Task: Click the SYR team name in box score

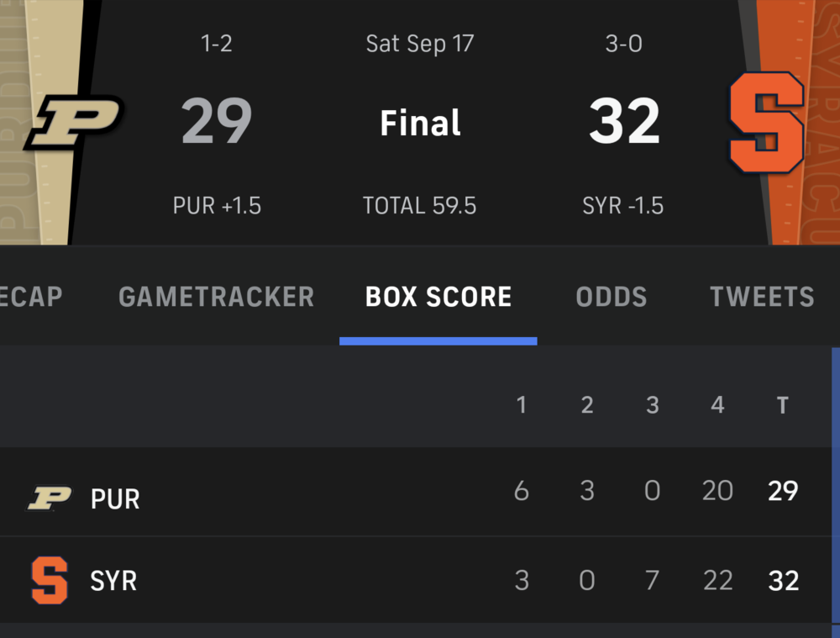Action: tap(113, 581)
